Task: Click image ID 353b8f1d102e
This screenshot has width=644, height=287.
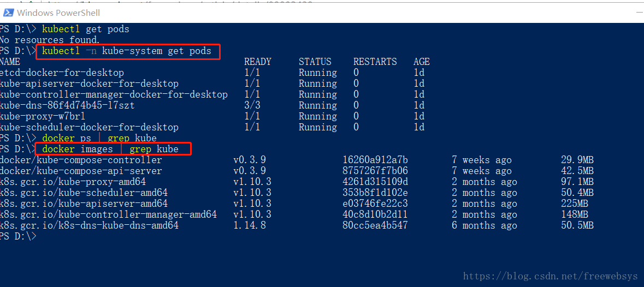Action: click(375, 192)
